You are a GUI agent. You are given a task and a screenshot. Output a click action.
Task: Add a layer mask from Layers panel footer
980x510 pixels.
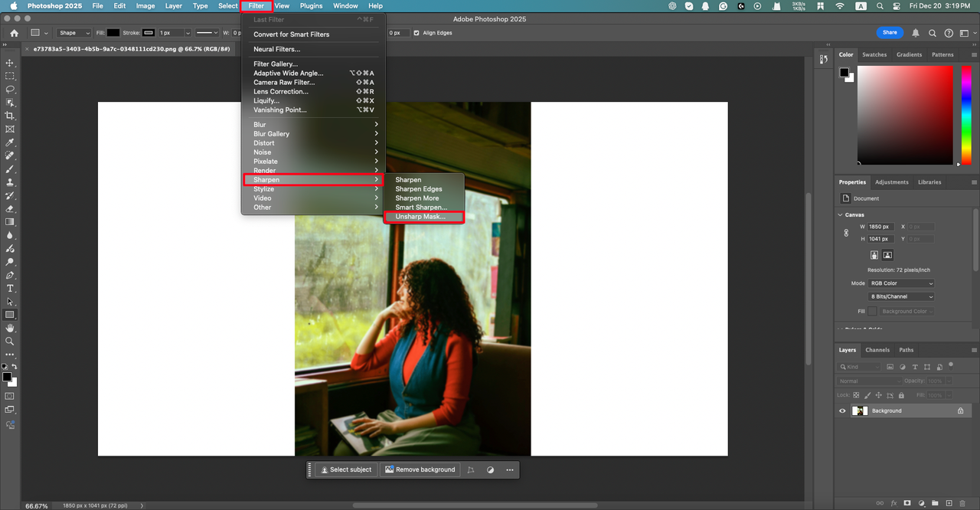click(x=907, y=503)
